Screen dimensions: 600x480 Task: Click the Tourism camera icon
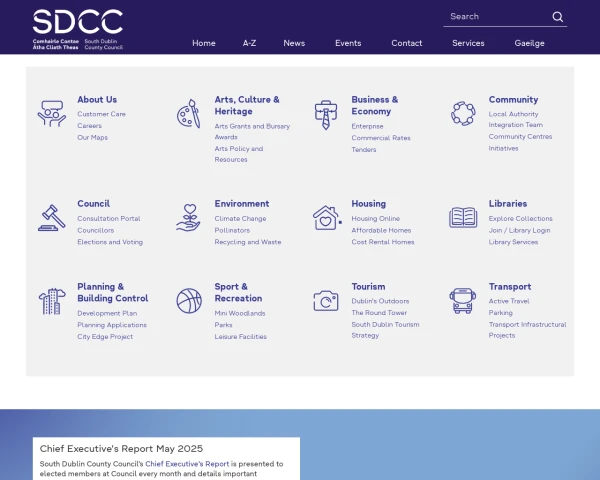tap(326, 301)
